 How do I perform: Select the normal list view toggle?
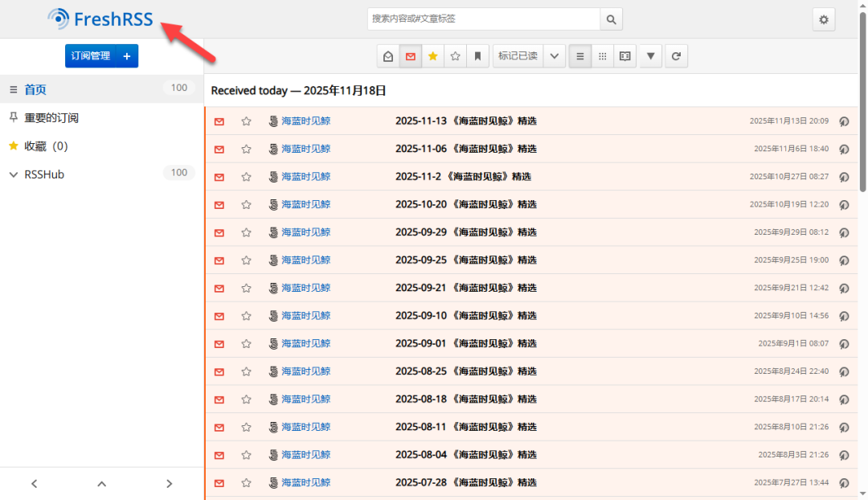[x=579, y=55]
